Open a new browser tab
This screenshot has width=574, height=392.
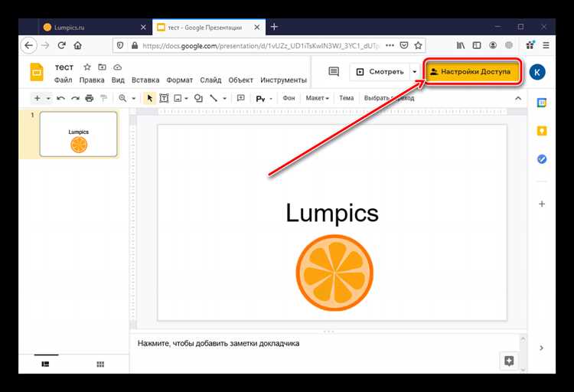[274, 27]
